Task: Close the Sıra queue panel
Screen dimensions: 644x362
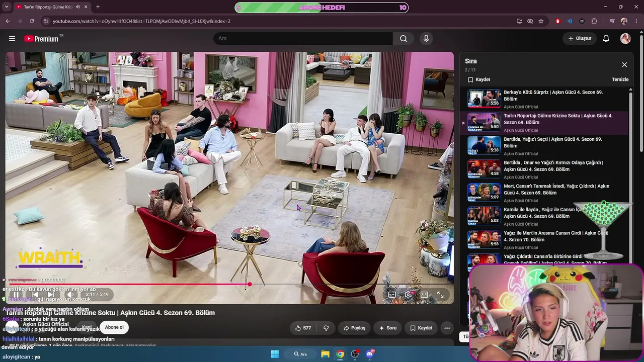Action: click(624, 65)
